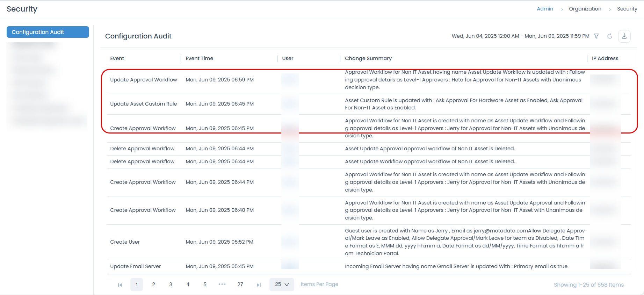The width and height of the screenshot is (644, 295).
Task: Select the Configuration Audit sidebar tab
Action: 48,32
